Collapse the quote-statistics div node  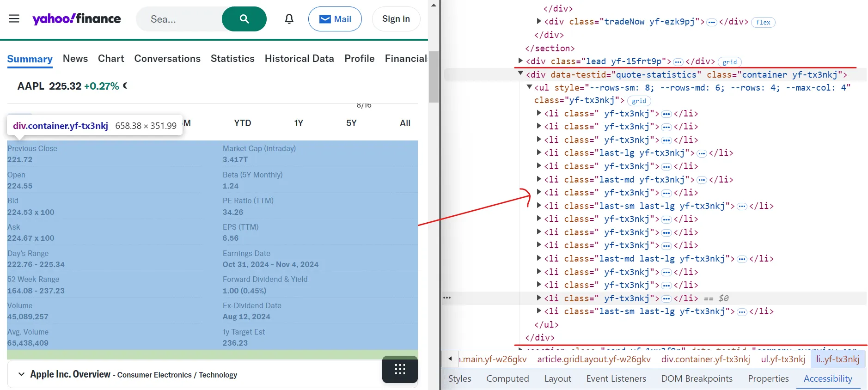click(x=520, y=73)
